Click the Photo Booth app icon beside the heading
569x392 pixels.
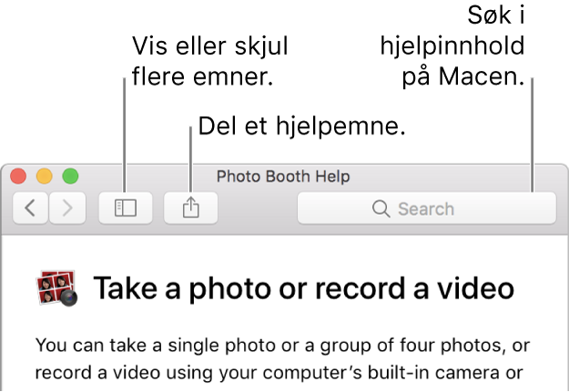(57, 288)
